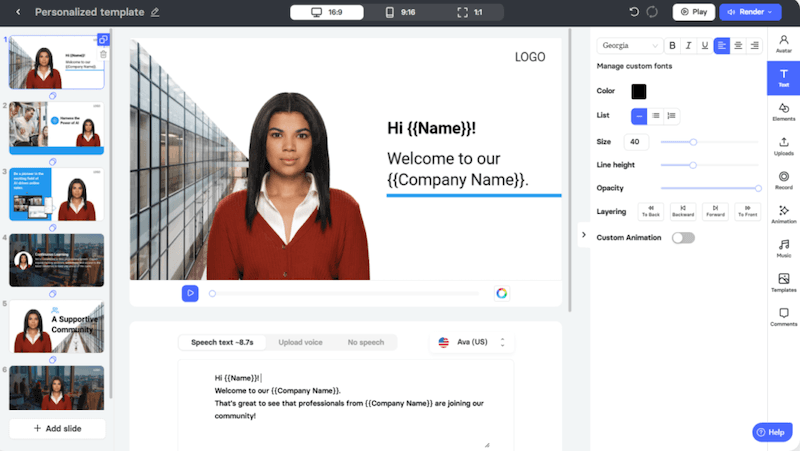800x451 pixels.
Task: Open the Record panel
Action: coord(783,180)
